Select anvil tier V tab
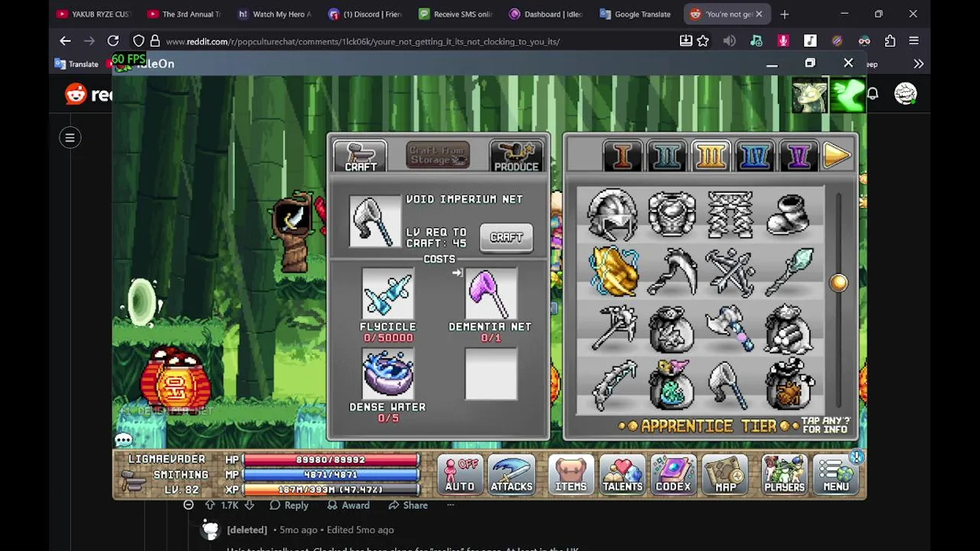This screenshot has height=551, width=980. 799,156
